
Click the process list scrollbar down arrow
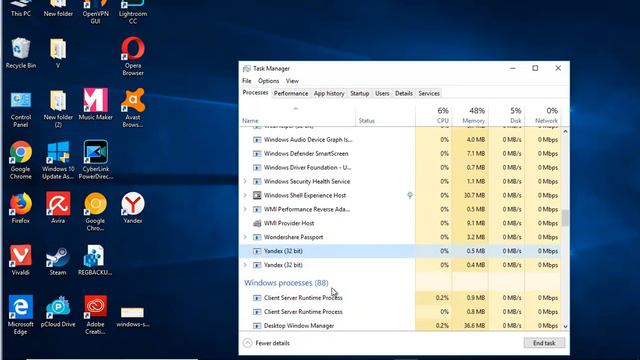click(565, 326)
